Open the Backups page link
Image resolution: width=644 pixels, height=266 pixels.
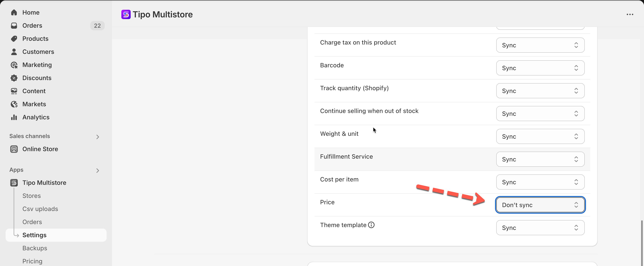tap(35, 248)
